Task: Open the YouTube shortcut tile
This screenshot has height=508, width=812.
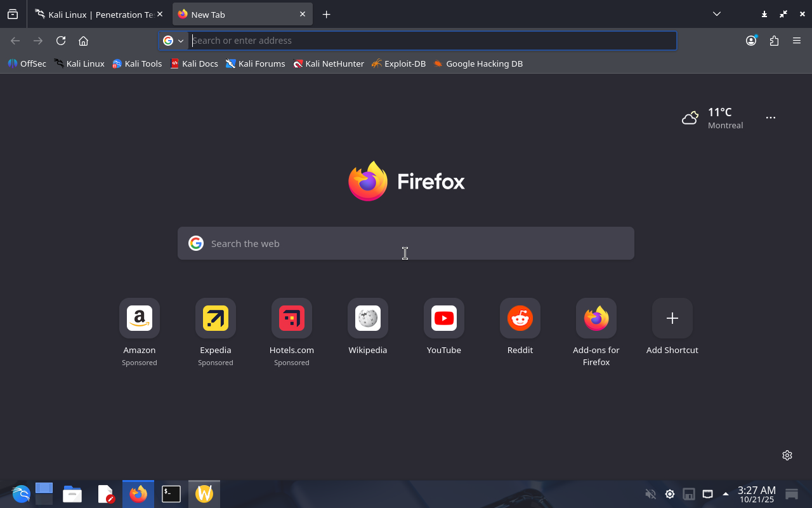Action: coord(444,318)
